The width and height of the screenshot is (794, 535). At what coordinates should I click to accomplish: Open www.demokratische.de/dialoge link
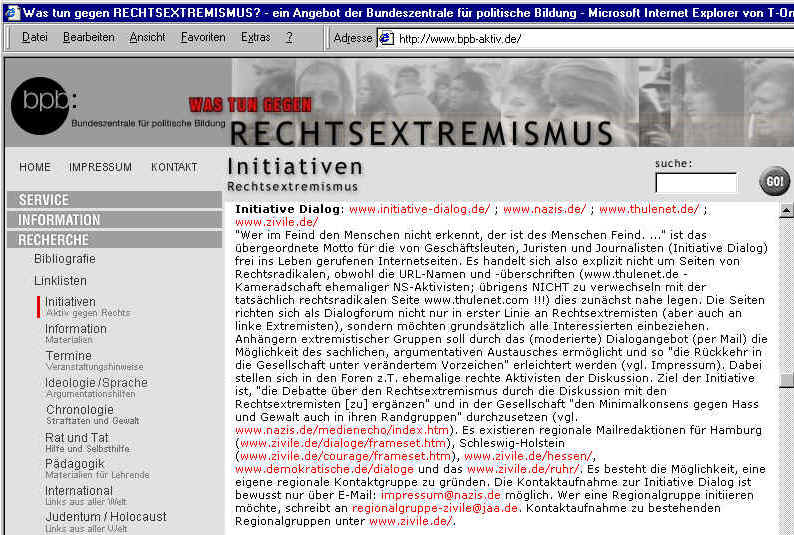(x=325, y=469)
